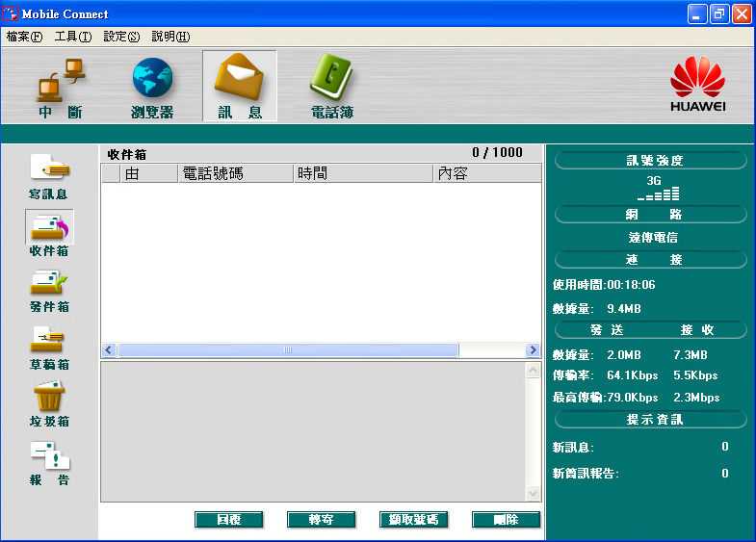Open the 電話簿 phonebook icon

point(331,78)
